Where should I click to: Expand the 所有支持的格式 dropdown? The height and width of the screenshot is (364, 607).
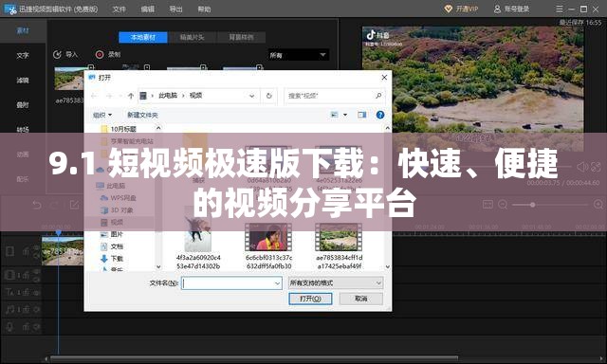coord(336,283)
